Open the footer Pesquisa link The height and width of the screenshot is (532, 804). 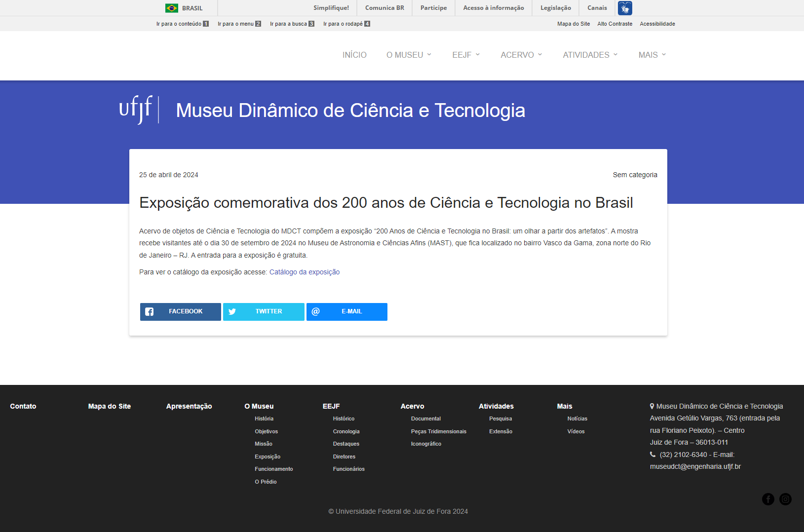[500, 418]
